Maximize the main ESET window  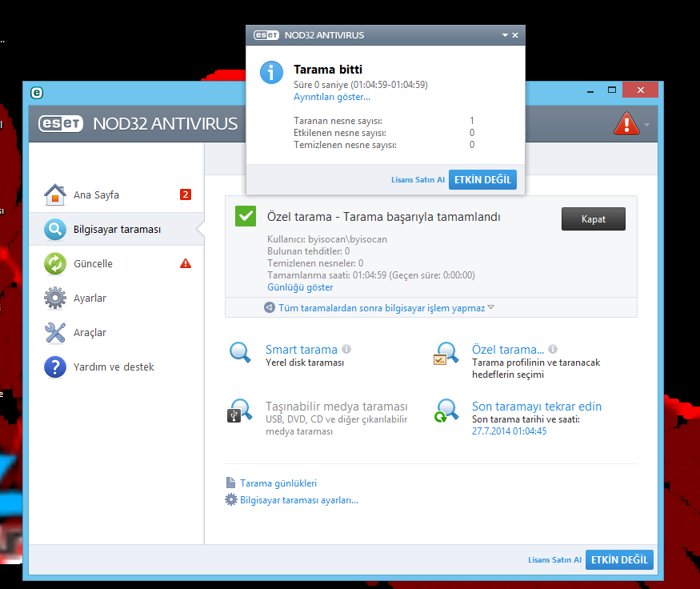tap(612, 90)
